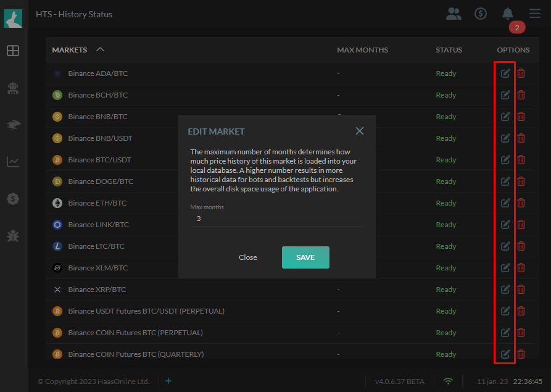Image resolution: width=551 pixels, height=392 pixels.
Task: Sort by the MARKETS column arrow
Action: coord(100,49)
